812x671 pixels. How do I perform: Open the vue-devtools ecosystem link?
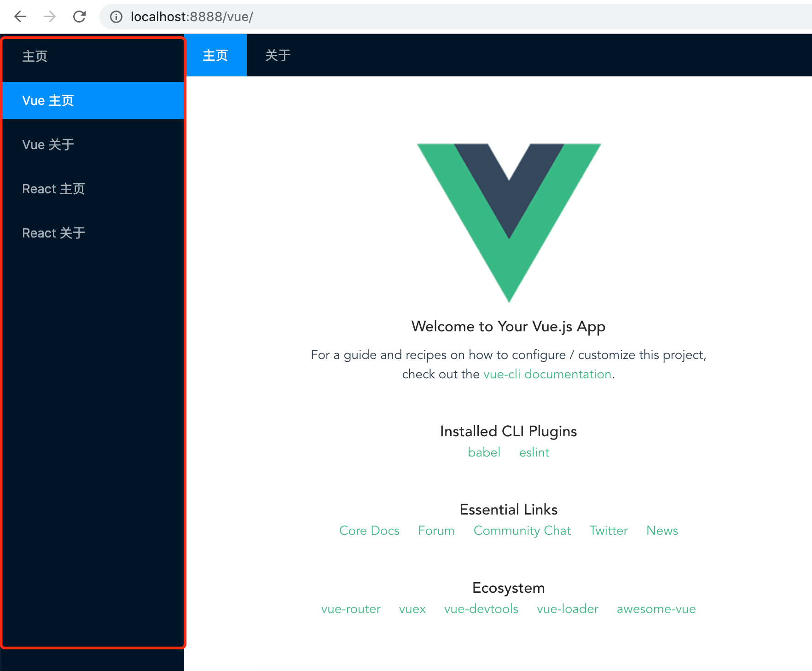click(481, 609)
